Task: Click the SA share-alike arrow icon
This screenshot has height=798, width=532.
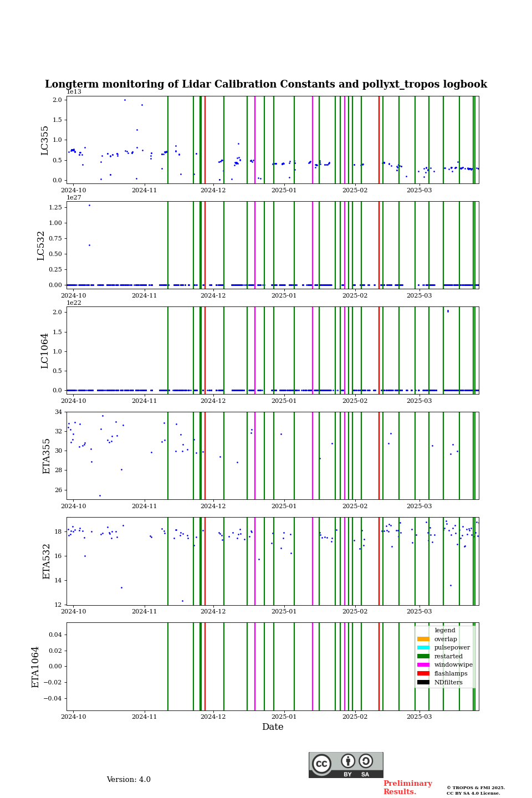Action: click(366, 761)
